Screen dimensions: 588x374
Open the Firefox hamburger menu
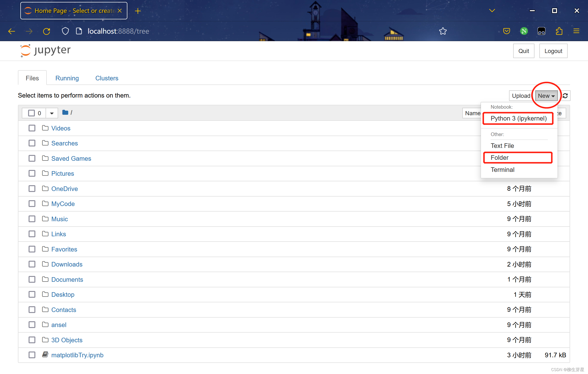coord(576,31)
